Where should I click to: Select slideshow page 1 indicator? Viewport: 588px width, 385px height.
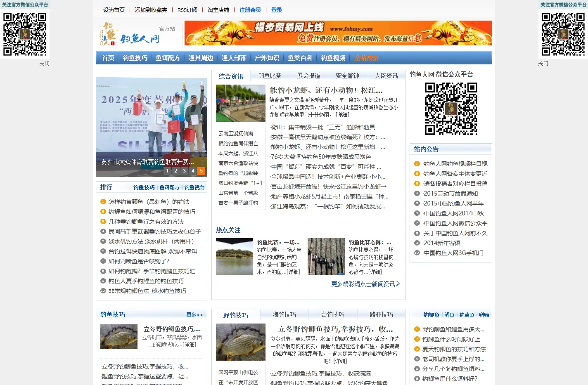(x=167, y=170)
